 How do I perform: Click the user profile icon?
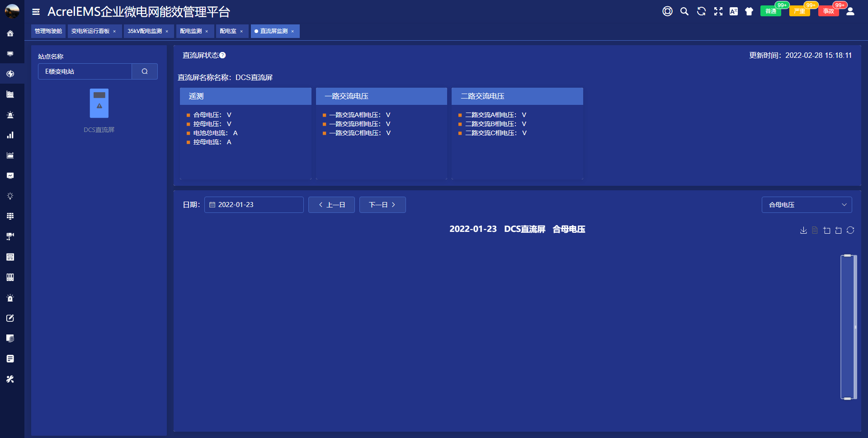tap(850, 12)
